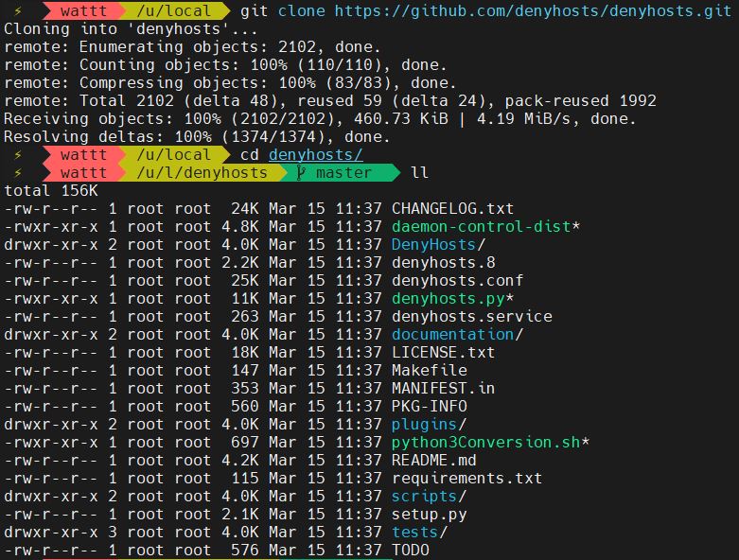The image size is (739, 560).
Task: Click the GitHub clone URL in the command
Action: (x=533, y=10)
